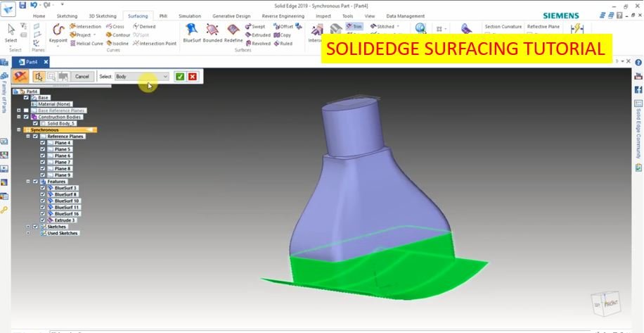Activate the Keypoint curve tool
Screen dimensions: 644x333
[58, 32]
